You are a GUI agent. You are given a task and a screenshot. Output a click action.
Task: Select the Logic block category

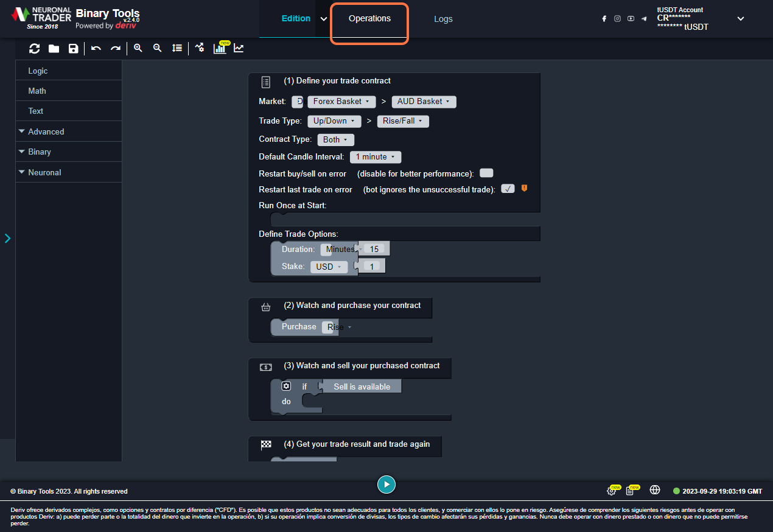(x=38, y=71)
